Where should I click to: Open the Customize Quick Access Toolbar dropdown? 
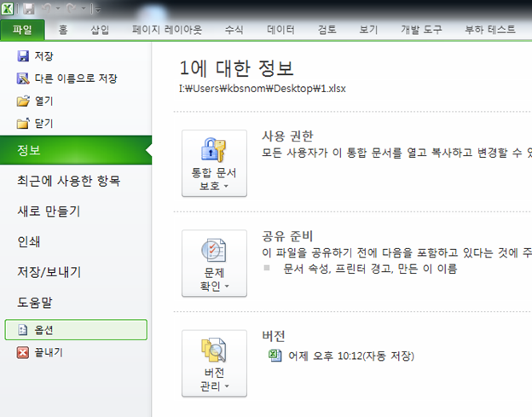(x=96, y=9)
